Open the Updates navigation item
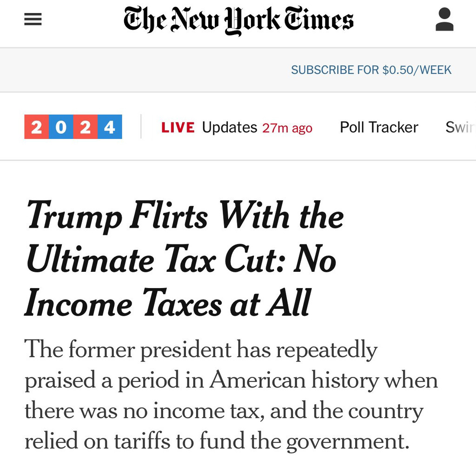The image size is (476, 466). coord(230,127)
